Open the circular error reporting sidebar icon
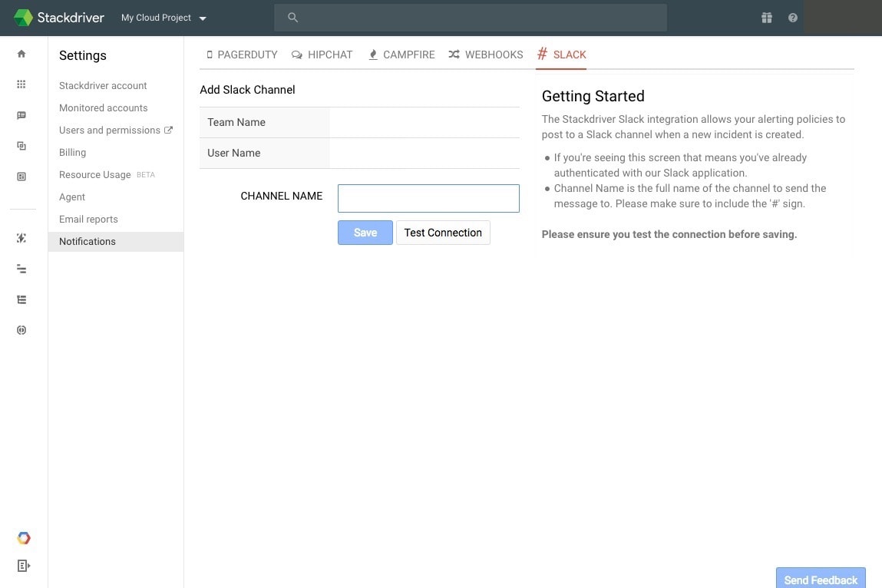882x588 pixels. [x=21, y=330]
